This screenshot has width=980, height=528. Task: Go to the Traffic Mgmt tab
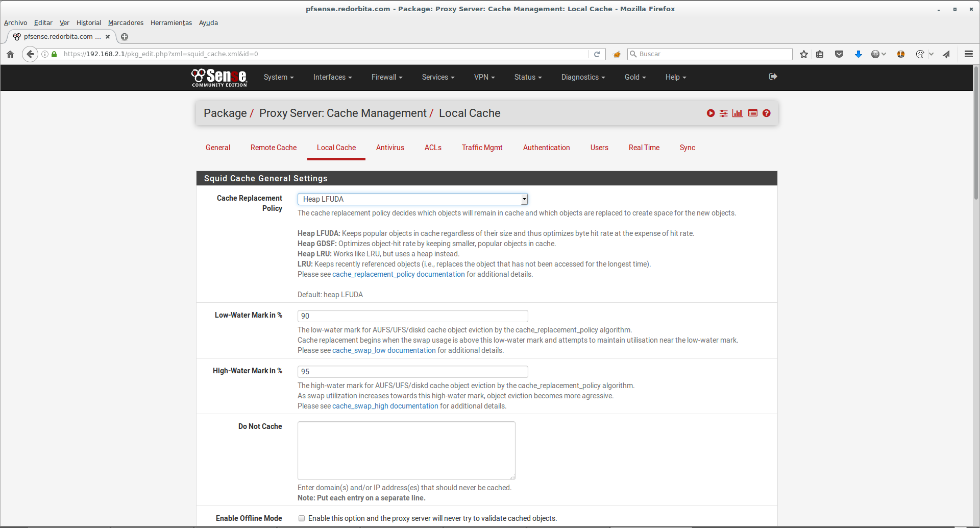pos(482,148)
